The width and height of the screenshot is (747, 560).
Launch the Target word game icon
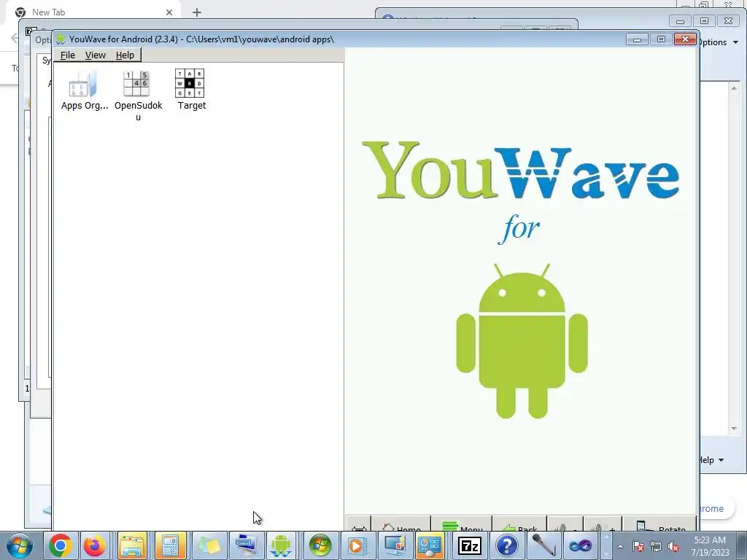pos(191,90)
